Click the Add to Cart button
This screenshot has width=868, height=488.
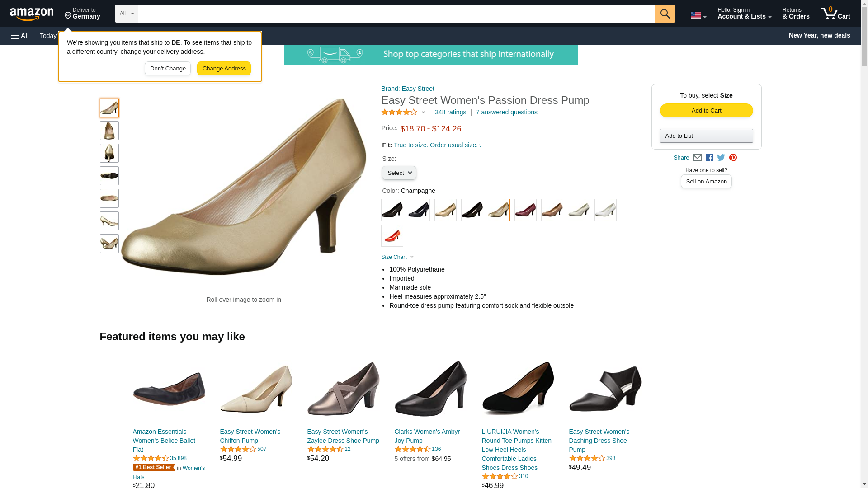[x=706, y=111]
